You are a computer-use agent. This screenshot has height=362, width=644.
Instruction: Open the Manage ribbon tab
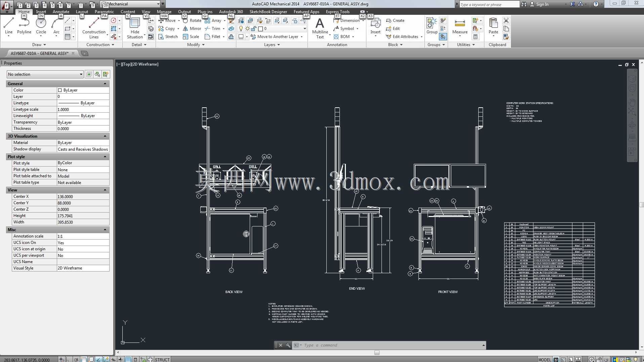pyautogui.click(x=164, y=11)
